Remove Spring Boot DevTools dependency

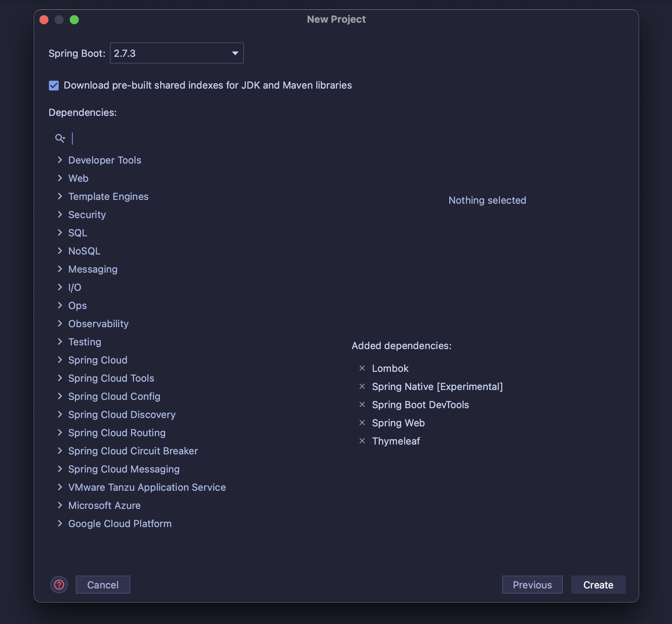click(x=363, y=404)
